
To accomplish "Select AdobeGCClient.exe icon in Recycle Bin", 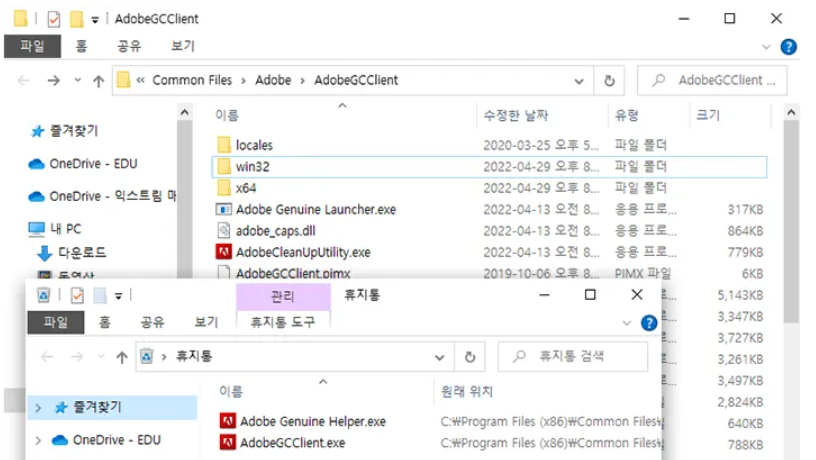I will (227, 442).
